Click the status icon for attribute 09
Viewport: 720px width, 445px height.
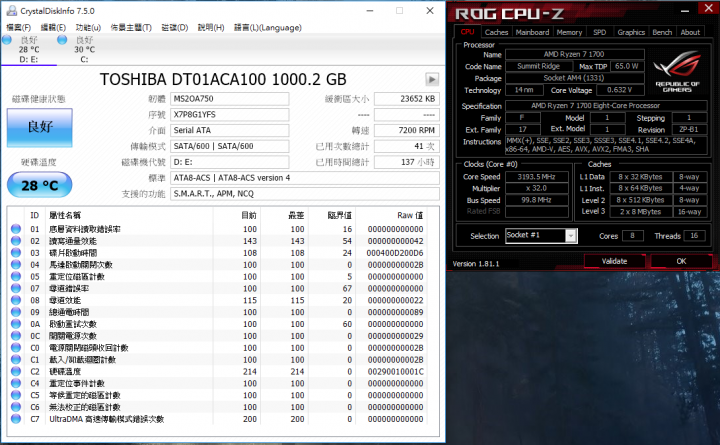coord(16,312)
